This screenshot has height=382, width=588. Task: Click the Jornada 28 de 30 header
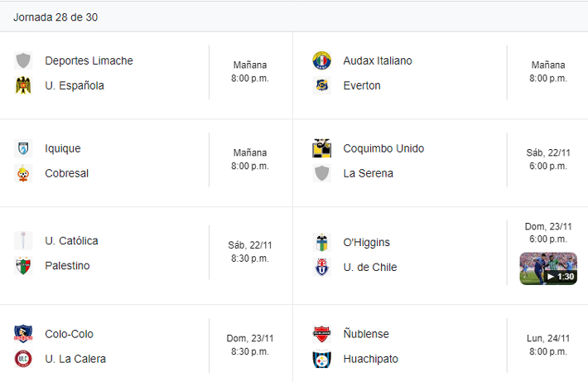pos(56,17)
